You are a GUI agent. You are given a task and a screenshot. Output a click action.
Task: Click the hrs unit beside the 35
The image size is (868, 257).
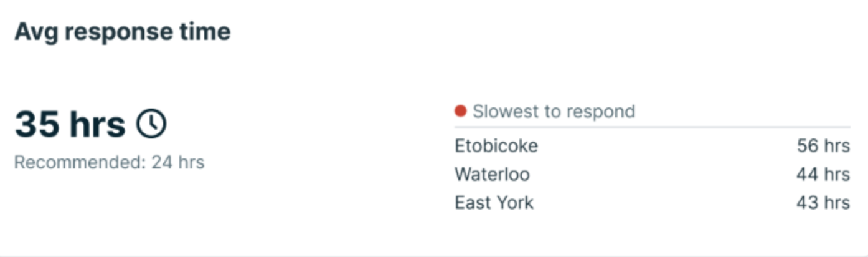point(97,124)
